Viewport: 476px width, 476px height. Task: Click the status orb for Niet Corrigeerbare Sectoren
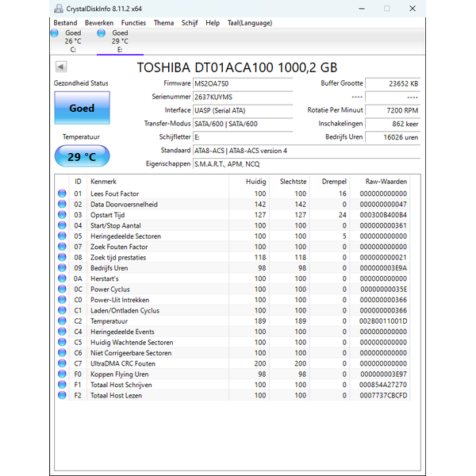pyautogui.click(x=62, y=353)
